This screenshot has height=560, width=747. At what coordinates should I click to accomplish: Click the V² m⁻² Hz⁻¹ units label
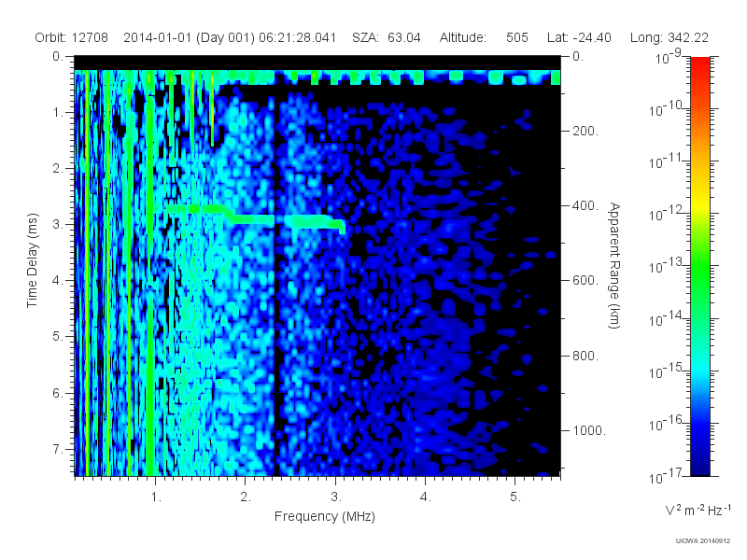698,510
